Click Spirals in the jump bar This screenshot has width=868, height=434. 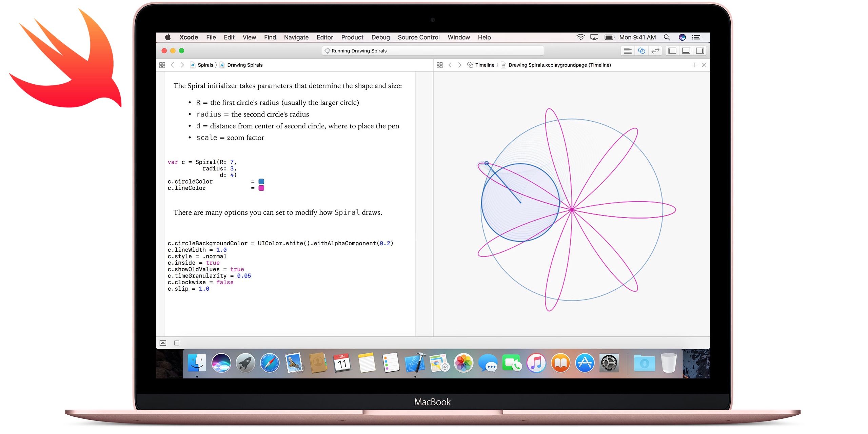tap(202, 65)
